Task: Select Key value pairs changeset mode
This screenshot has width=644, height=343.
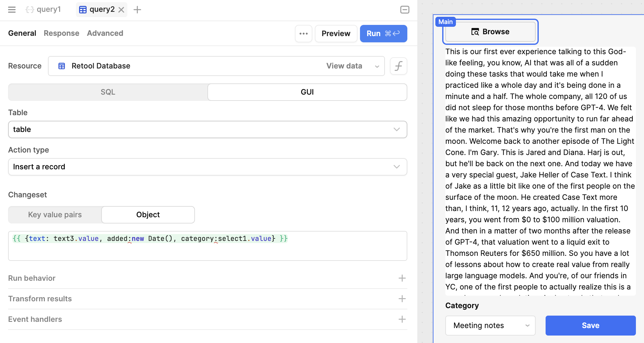Action: [55, 215]
